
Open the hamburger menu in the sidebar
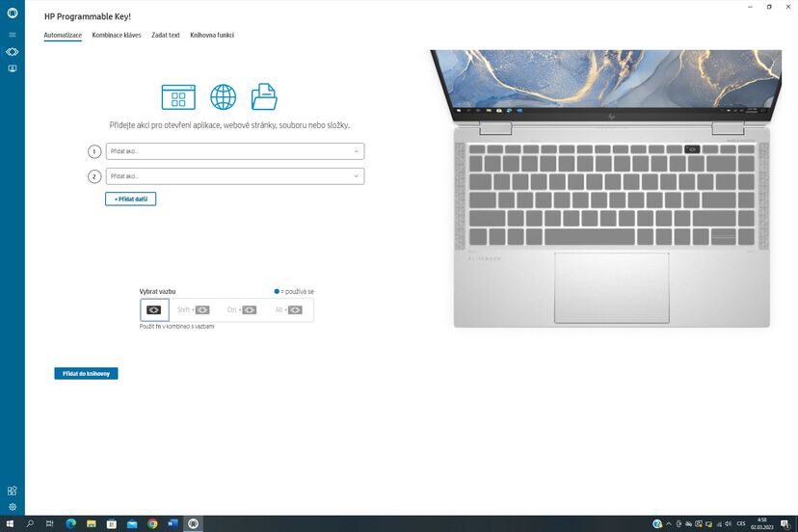13,35
